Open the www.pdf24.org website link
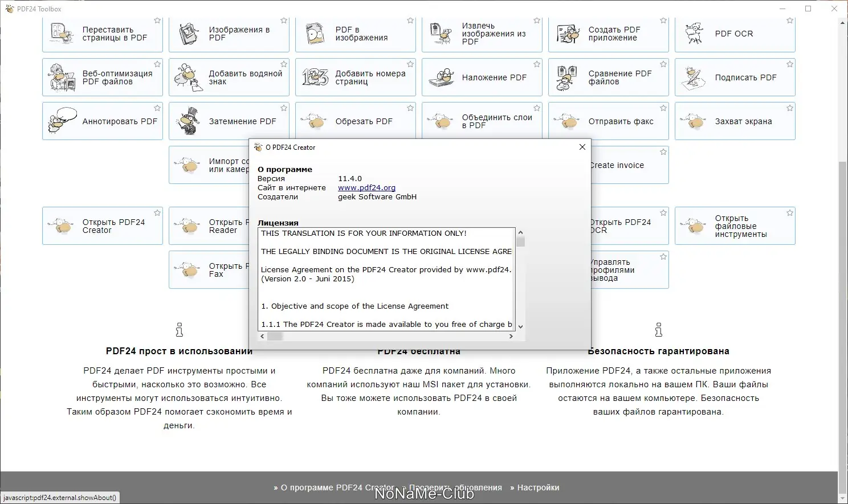This screenshot has width=848, height=504. click(x=366, y=188)
